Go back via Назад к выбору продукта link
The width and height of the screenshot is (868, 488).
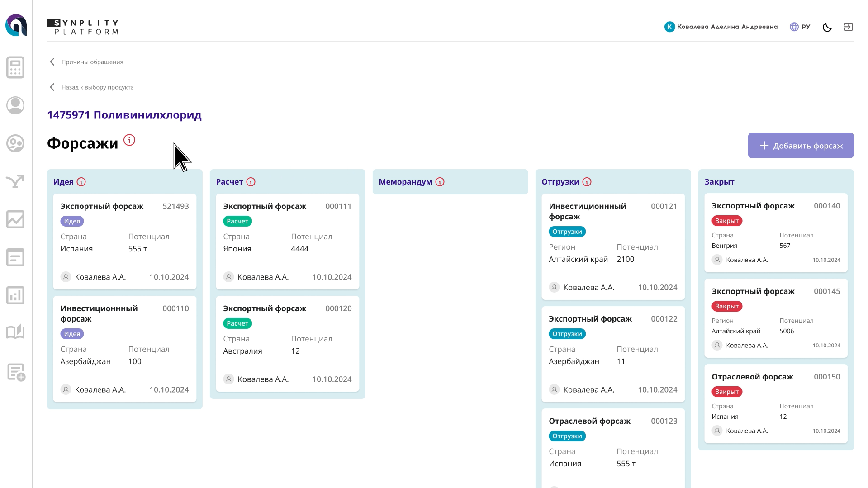[x=97, y=87]
